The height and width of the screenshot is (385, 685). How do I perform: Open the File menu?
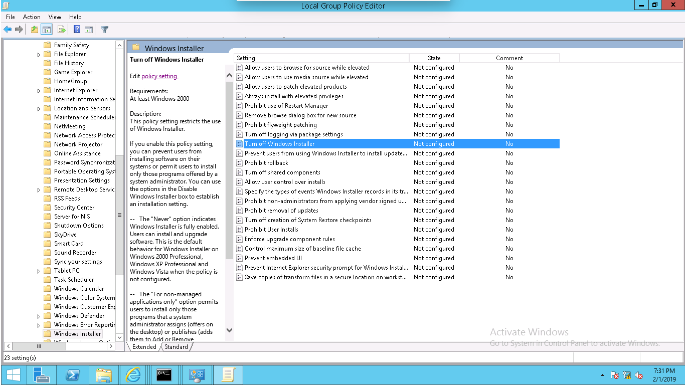10,17
